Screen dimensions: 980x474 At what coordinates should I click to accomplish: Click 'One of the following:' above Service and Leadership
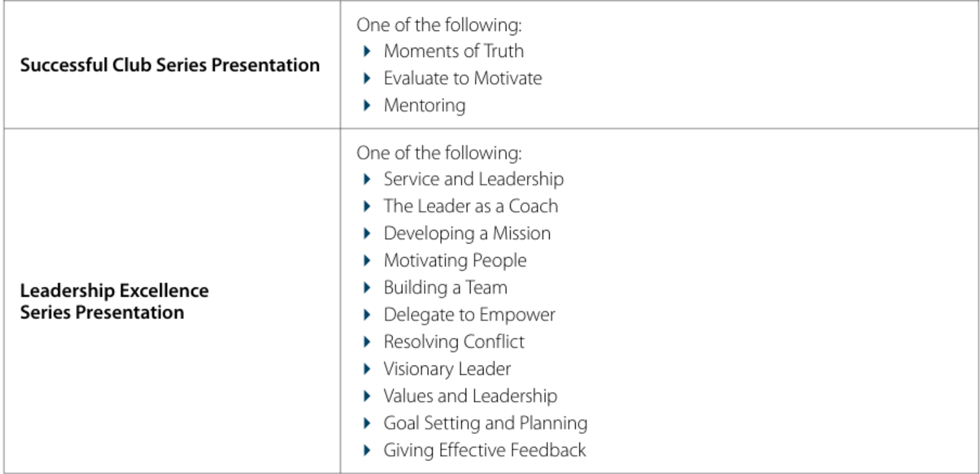(439, 153)
